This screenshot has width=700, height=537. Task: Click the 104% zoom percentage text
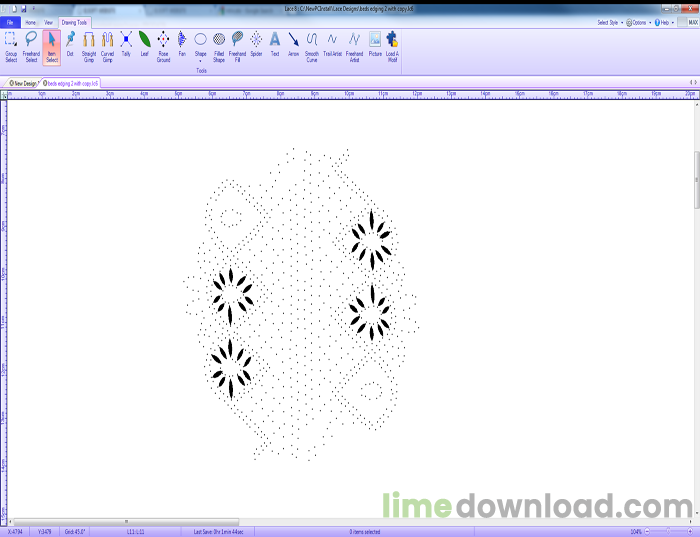pyautogui.click(x=636, y=532)
